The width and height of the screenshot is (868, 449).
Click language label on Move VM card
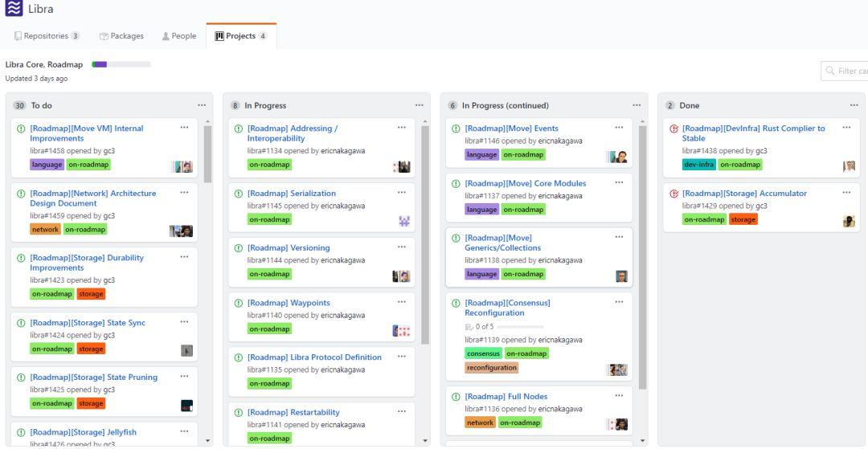pyautogui.click(x=47, y=164)
